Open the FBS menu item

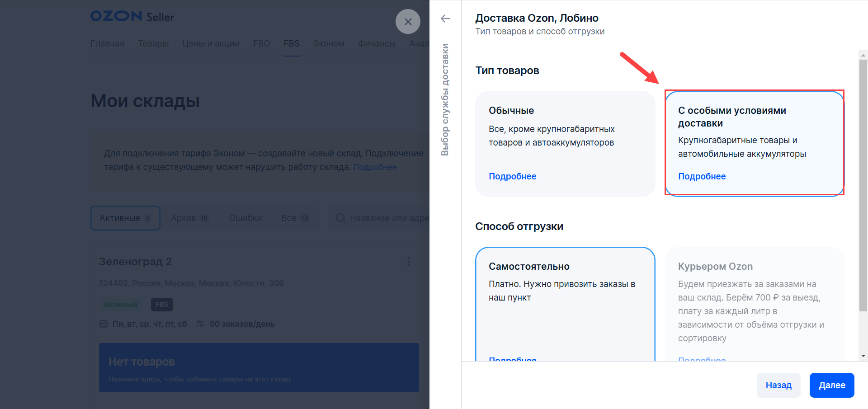click(x=292, y=43)
